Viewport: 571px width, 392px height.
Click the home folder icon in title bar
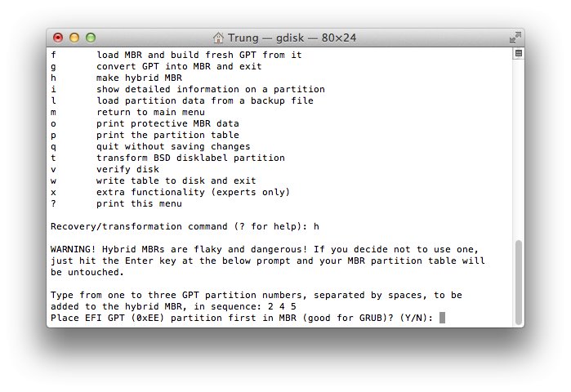(x=218, y=38)
